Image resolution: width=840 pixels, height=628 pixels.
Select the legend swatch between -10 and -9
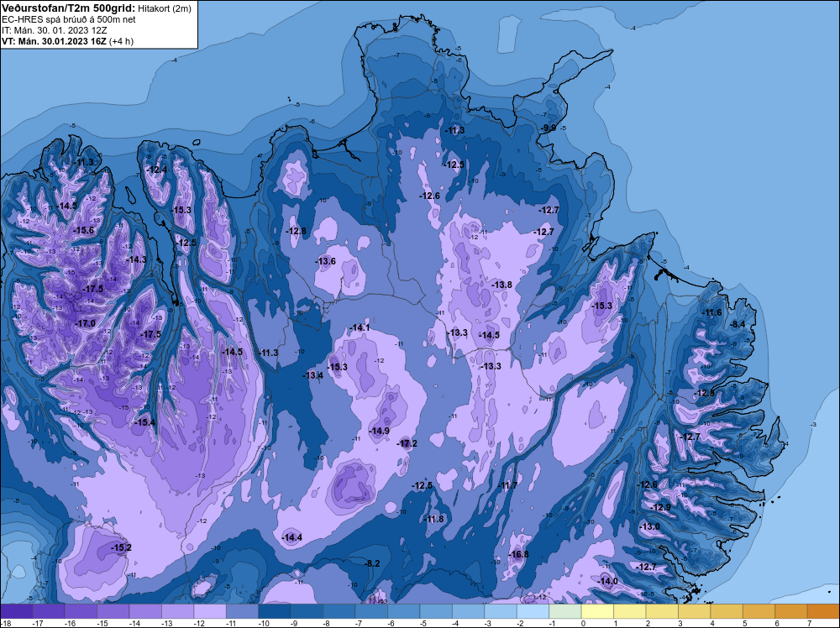click(275, 611)
